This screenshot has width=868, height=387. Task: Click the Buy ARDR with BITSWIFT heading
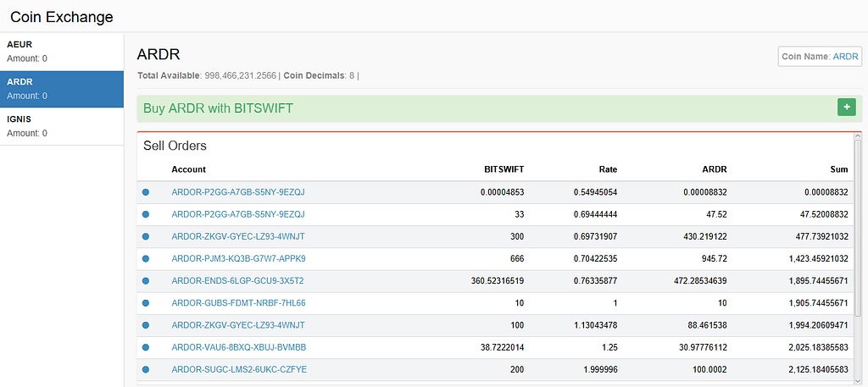point(218,108)
